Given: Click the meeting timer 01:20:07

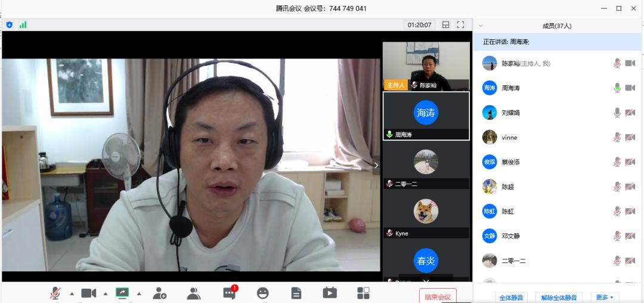Looking at the screenshot, I should click(419, 24).
